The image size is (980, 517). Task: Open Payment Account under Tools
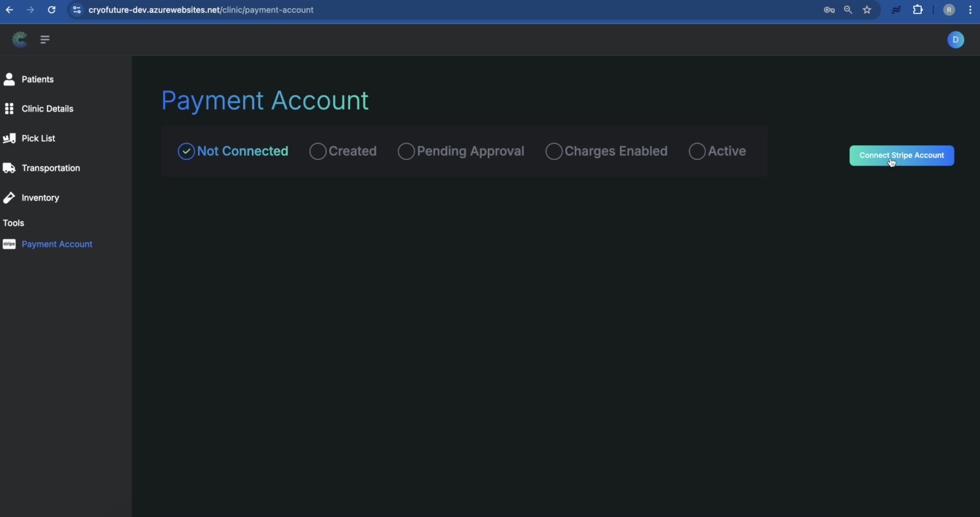click(57, 244)
